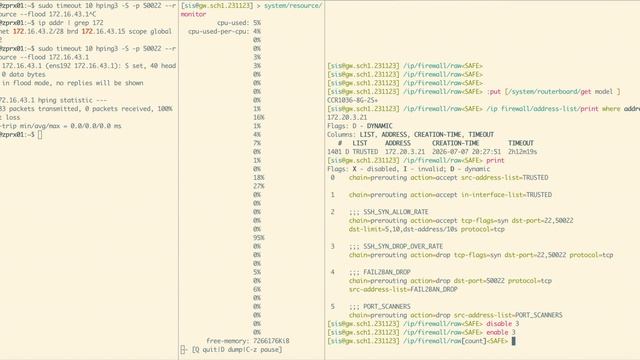Select the 'CCR1036-8G-2S+' model output

pyautogui.click(x=352, y=100)
